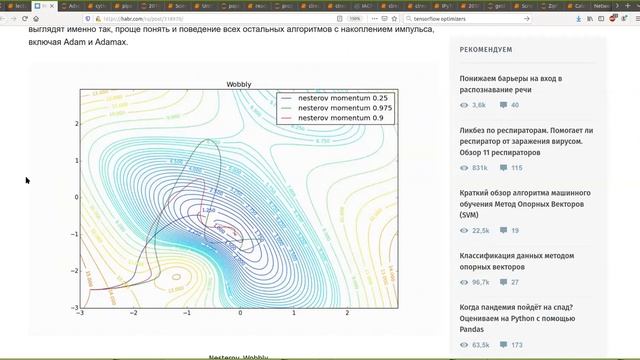
Task: Open article 'Классификация данных методом опорных векторов'
Action: pos(517,261)
